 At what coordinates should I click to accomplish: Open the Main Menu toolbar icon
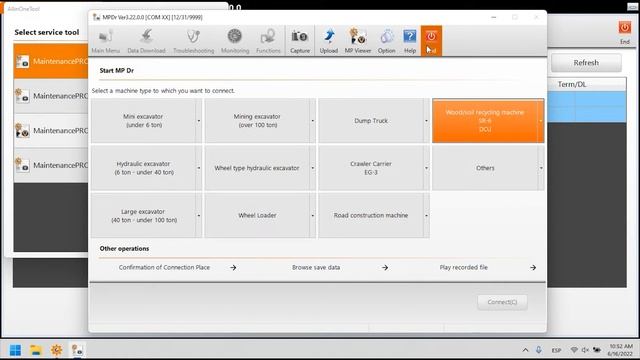coord(106,41)
